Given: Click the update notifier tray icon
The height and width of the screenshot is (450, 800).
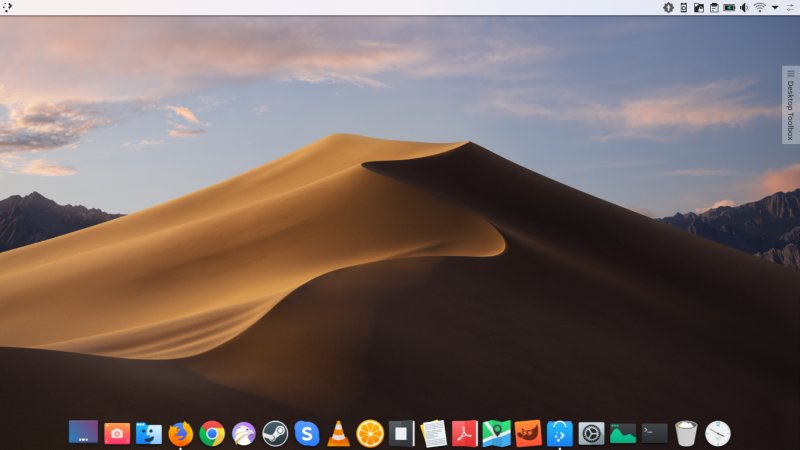Looking at the screenshot, I should [x=668, y=7].
